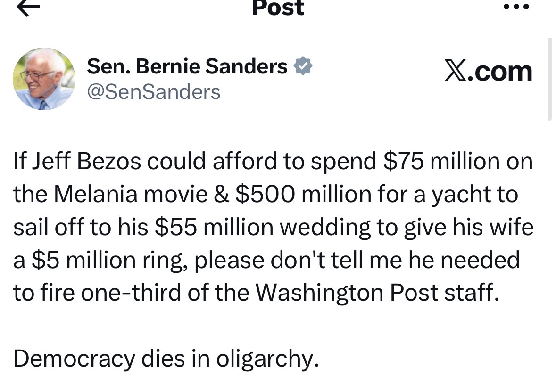Click the Post header title
556x392 pixels.
point(278,8)
